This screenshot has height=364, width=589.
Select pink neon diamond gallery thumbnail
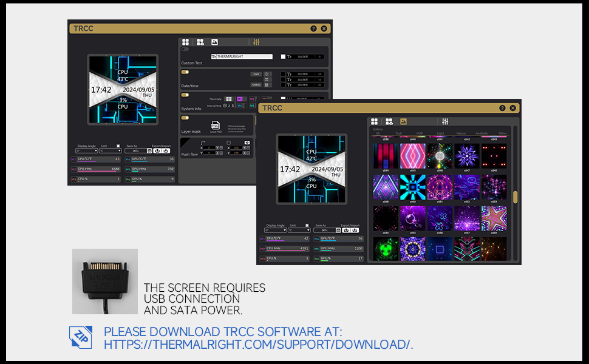point(413,156)
